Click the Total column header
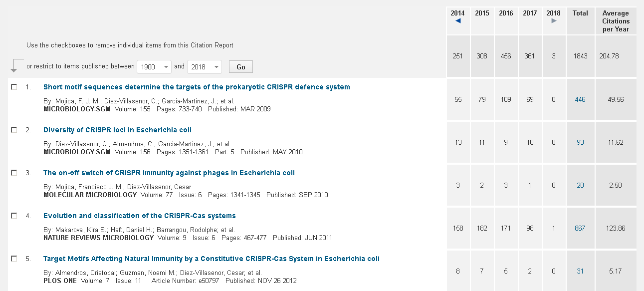The width and height of the screenshot is (644, 291). pos(580,13)
